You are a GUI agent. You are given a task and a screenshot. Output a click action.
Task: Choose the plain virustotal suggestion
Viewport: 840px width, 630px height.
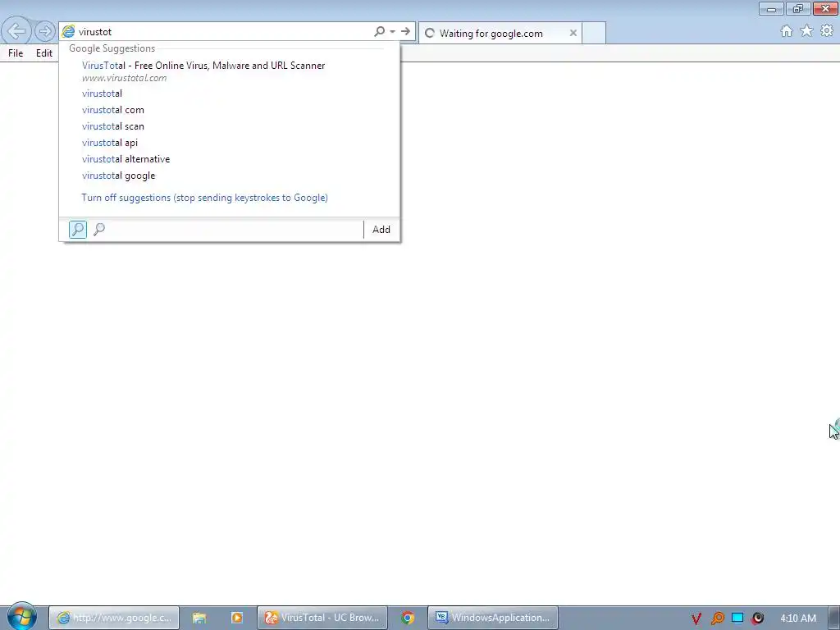[230, 94]
